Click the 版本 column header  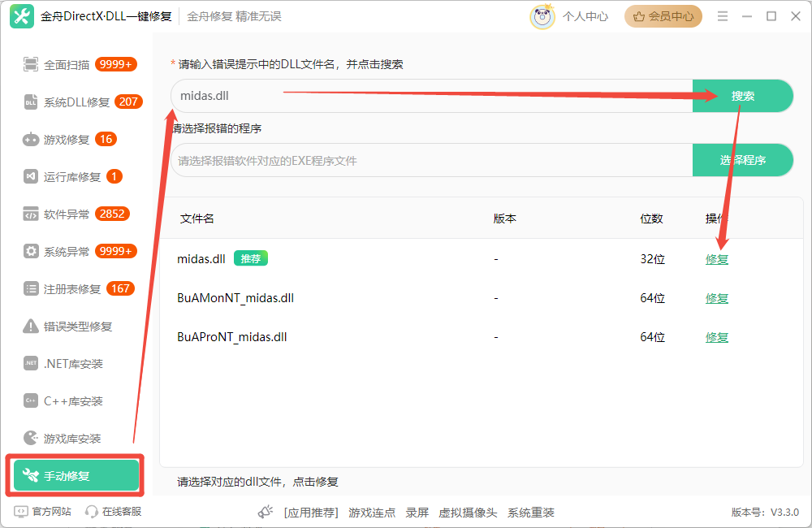tap(505, 219)
